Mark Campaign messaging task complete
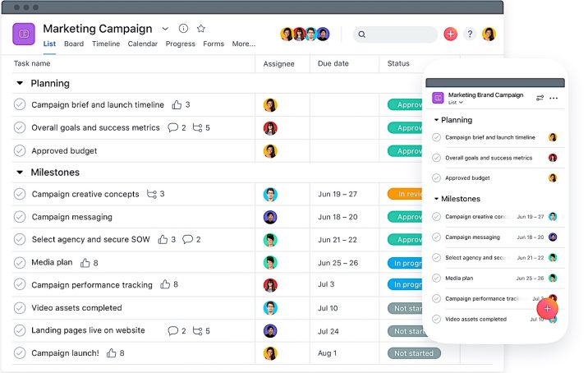 pyautogui.click(x=20, y=218)
